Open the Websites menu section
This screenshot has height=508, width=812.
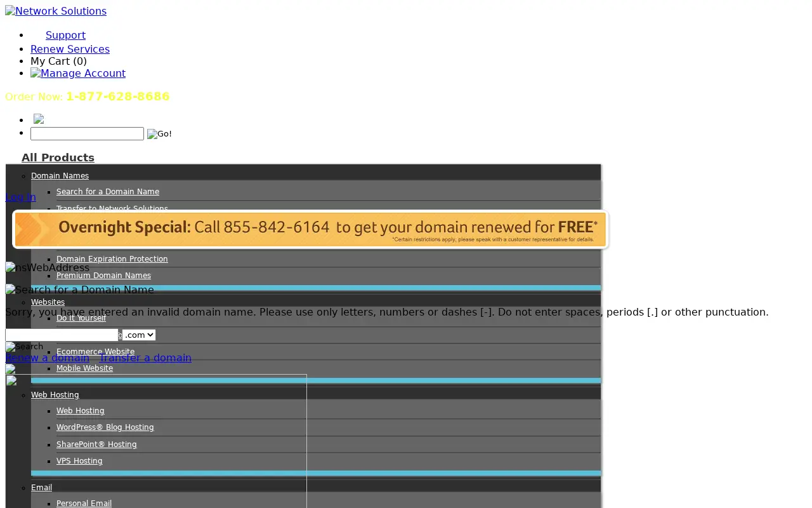48,302
